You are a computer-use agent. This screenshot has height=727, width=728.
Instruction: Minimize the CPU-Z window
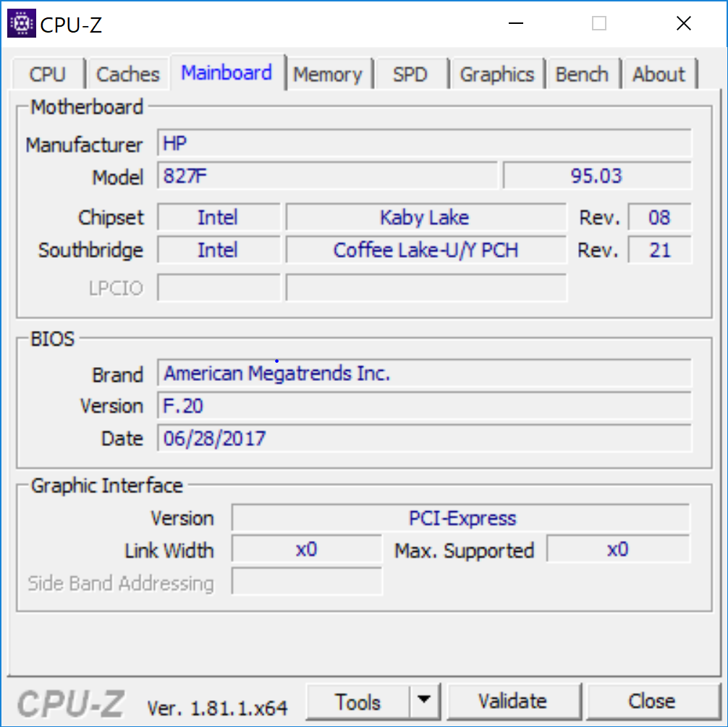click(516, 23)
